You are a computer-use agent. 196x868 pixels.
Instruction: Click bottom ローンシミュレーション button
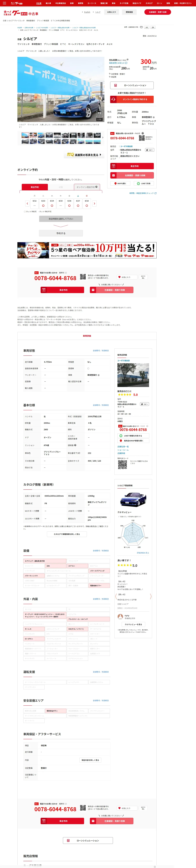[88, 840]
